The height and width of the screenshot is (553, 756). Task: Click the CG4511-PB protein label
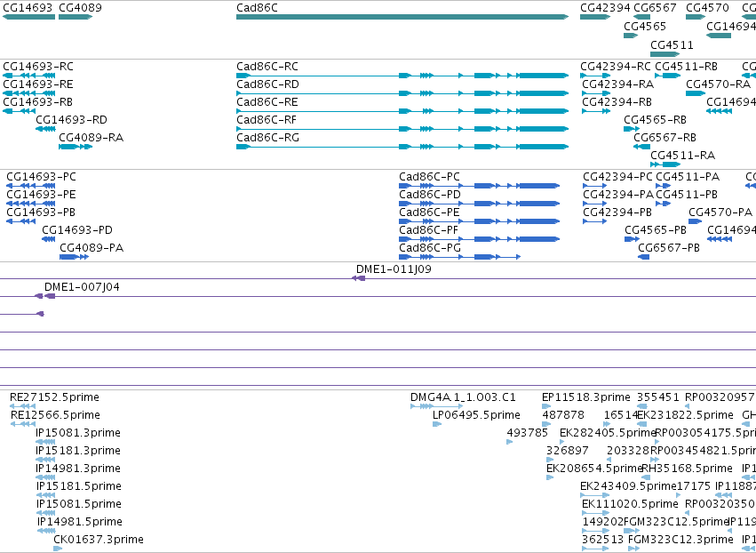click(687, 195)
